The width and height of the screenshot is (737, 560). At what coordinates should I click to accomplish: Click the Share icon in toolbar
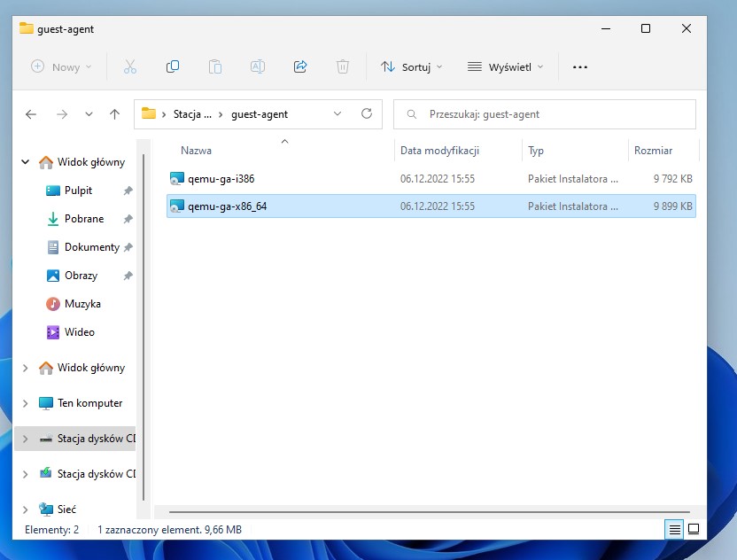click(300, 66)
